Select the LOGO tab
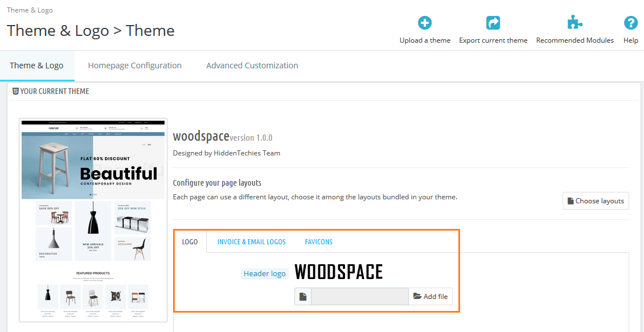The height and width of the screenshot is (332, 644). coord(190,241)
